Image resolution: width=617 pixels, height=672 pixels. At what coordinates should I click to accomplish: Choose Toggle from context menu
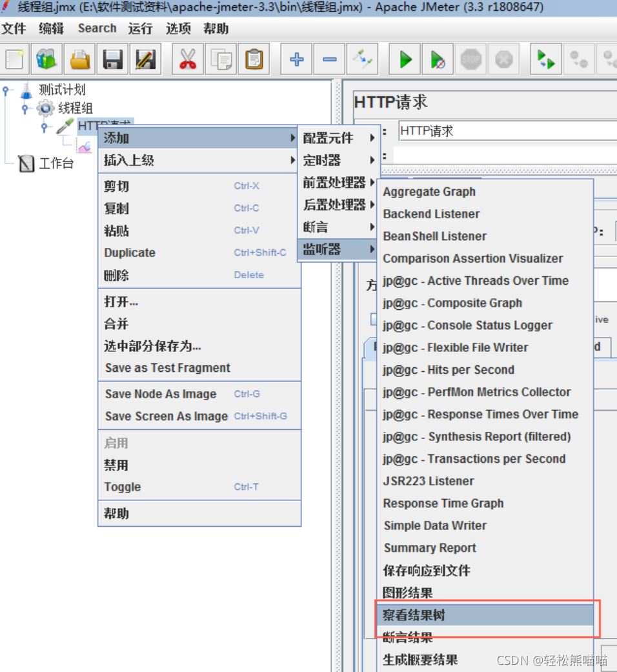(199, 487)
